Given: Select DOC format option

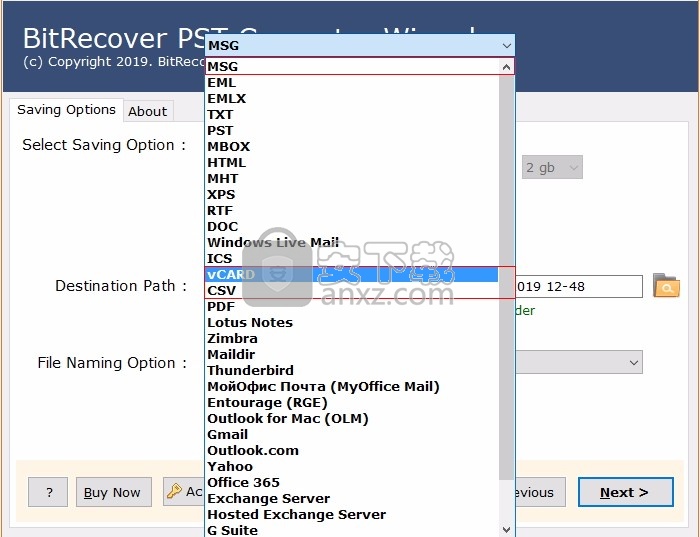Looking at the screenshot, I should coord(352,227).
